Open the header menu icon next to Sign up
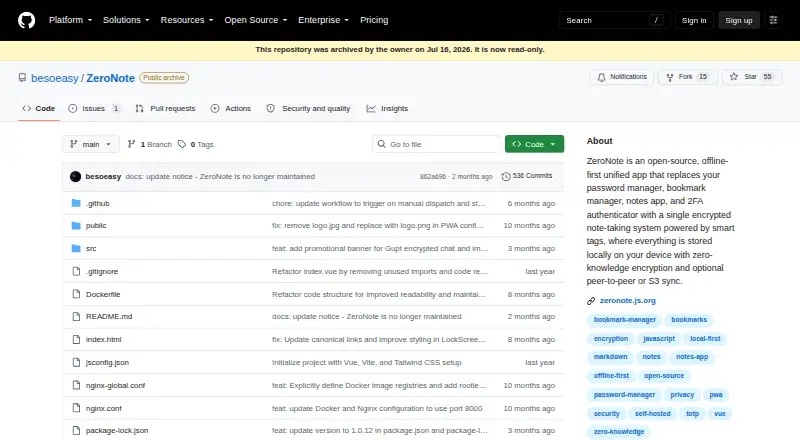 coord(773,20)
